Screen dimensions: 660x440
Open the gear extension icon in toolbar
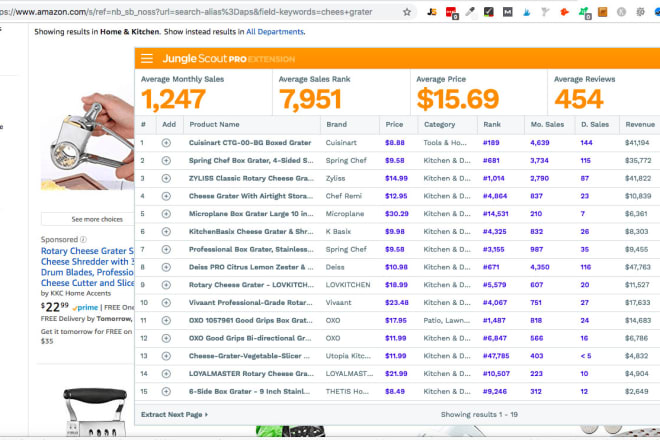[x=640, y=12]
